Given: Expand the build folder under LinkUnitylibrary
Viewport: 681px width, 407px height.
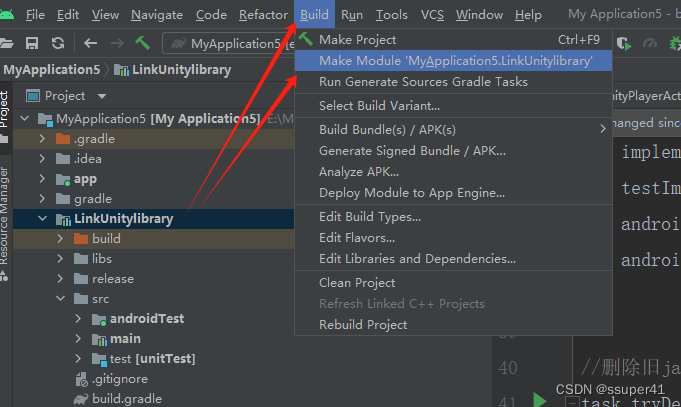Looking at the screenshot, I should [x=60, y=238].
